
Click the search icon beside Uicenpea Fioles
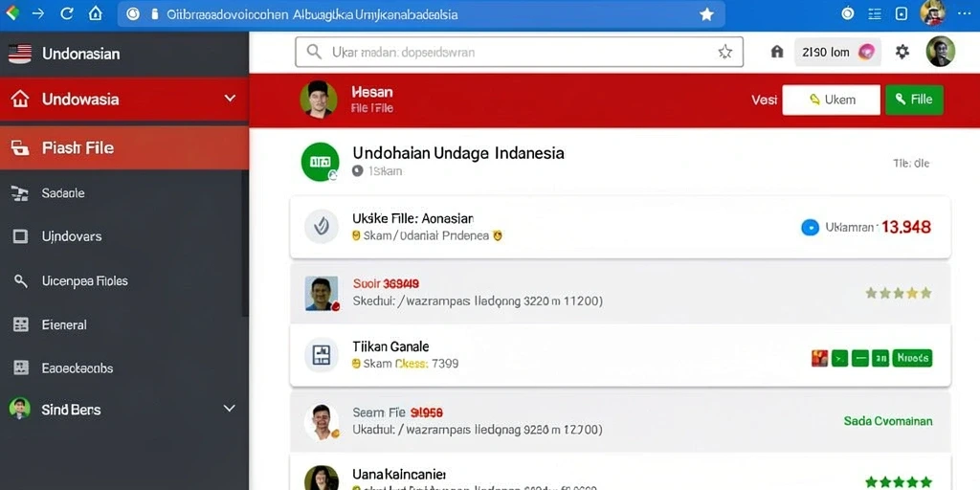pos(21,281)
